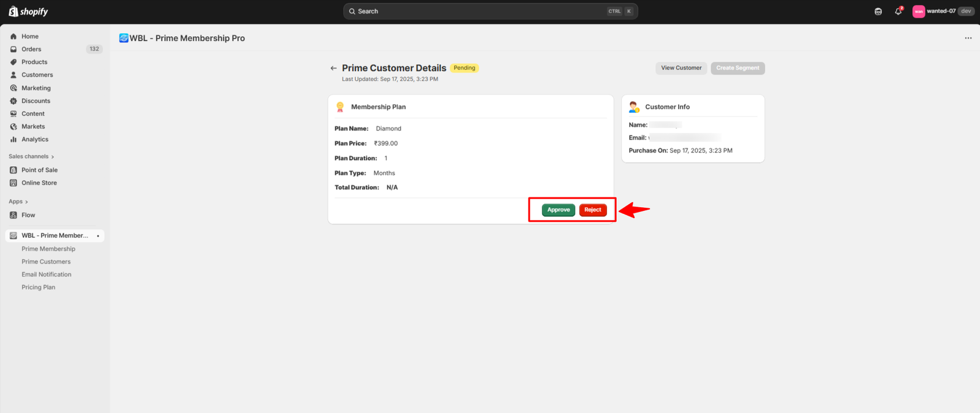Open the notifications bell
Viewport: 980px width, 413px height.
(x=899, y=12)
